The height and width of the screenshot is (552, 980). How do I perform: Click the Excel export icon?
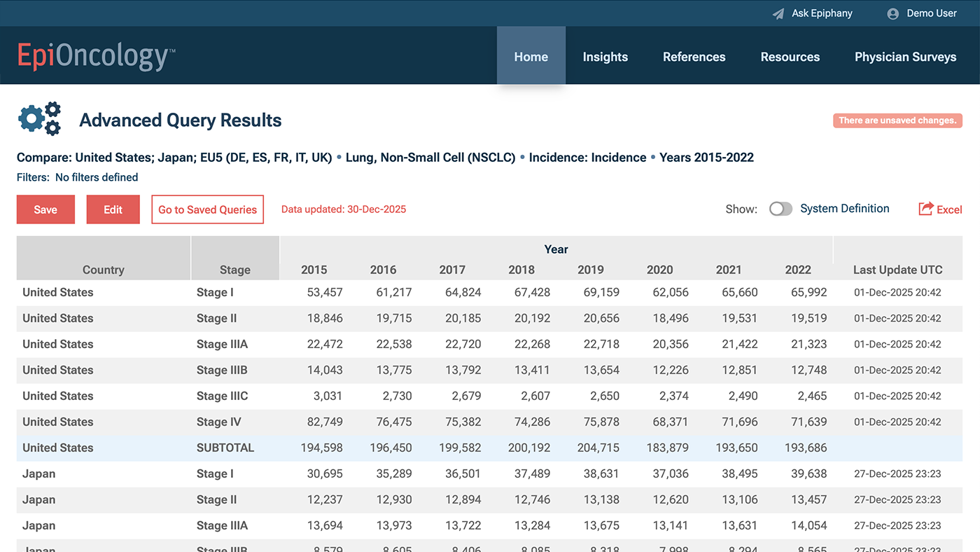[x=926, y=209]
